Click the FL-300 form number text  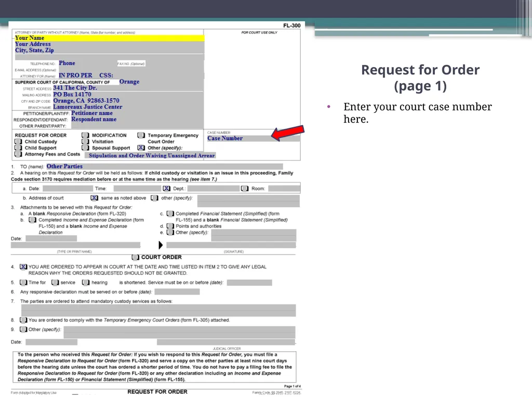pyautogui.click(x=292, y=25)
